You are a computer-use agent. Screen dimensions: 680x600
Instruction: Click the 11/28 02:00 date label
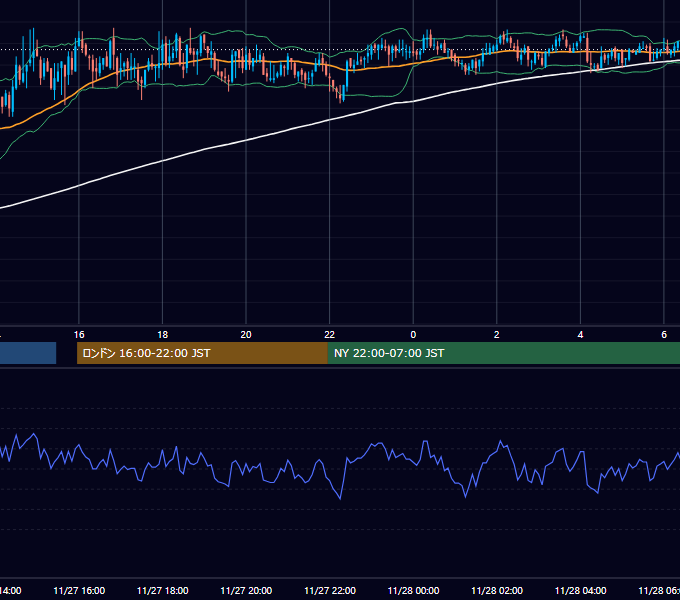tap(497, 590)
